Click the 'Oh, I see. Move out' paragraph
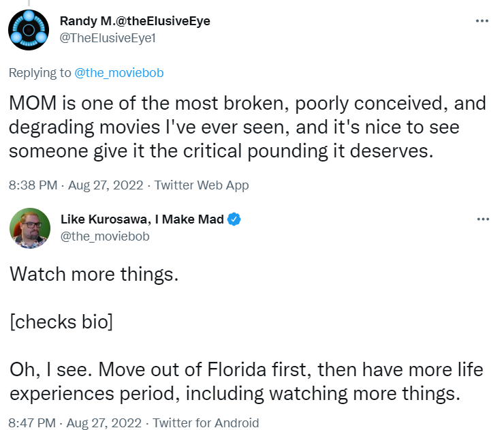This screenshot has width=504, height=430. (246, 382)
